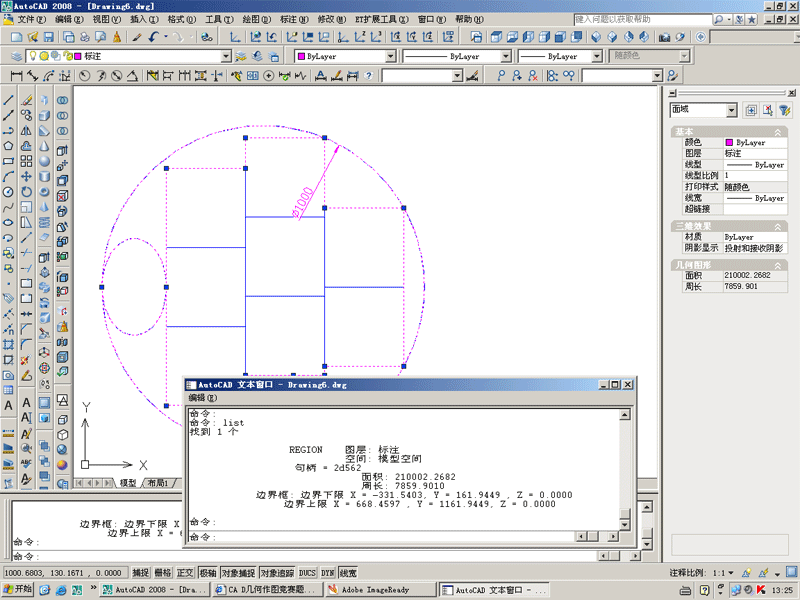This screenshot has height=600, width=800.
Task: Toggle the 极轴 polar tracking button
Action: [x=207, y=573]
